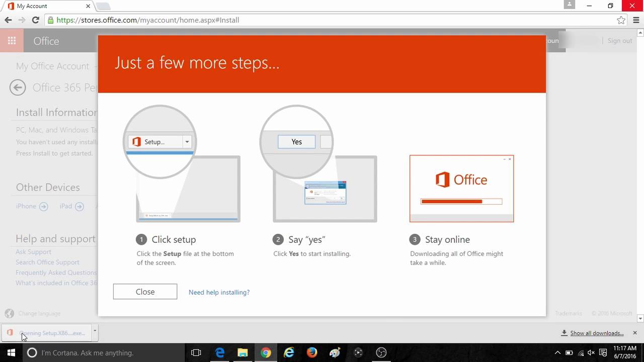The height and width of the screenshot is (362, 644).
Task: Open File Explorer from the taskbar
Action: coord(243,352)
